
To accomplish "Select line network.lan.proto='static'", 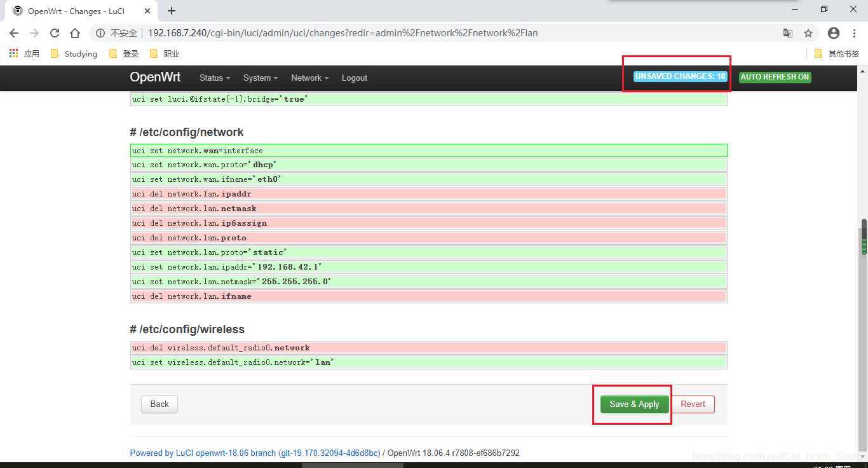I will click(429, 252).
